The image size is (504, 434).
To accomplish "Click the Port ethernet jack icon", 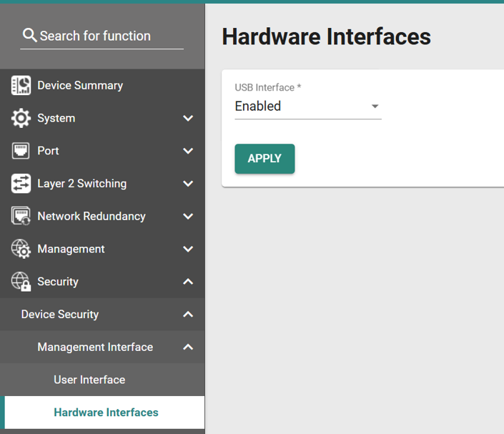I will (x=21, y=151).
